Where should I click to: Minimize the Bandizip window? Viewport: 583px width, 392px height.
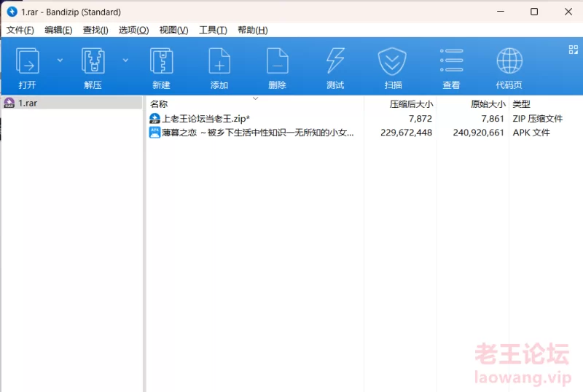pyautogui.click(x=501, y=12)
